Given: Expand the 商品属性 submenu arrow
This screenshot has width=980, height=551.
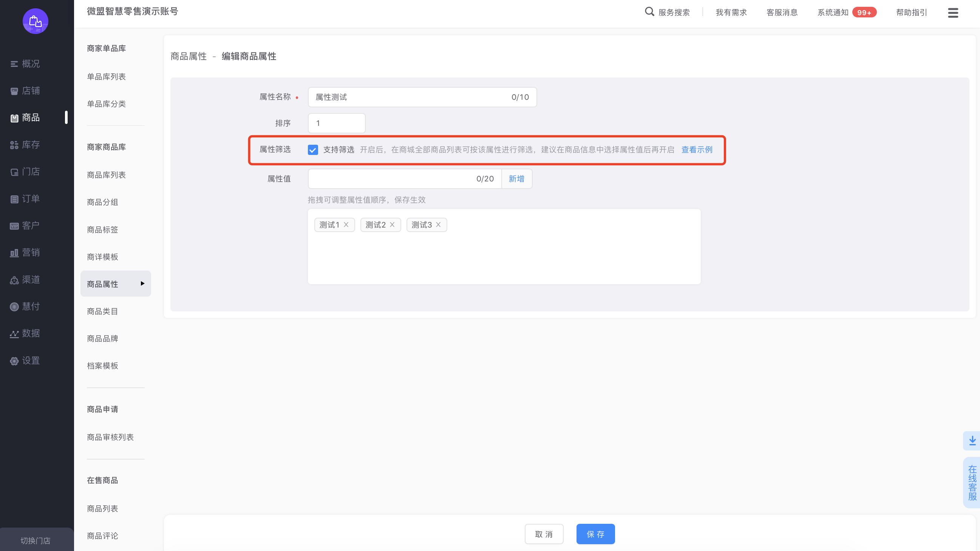Looking at the screenshot, I should coord(142,283).
